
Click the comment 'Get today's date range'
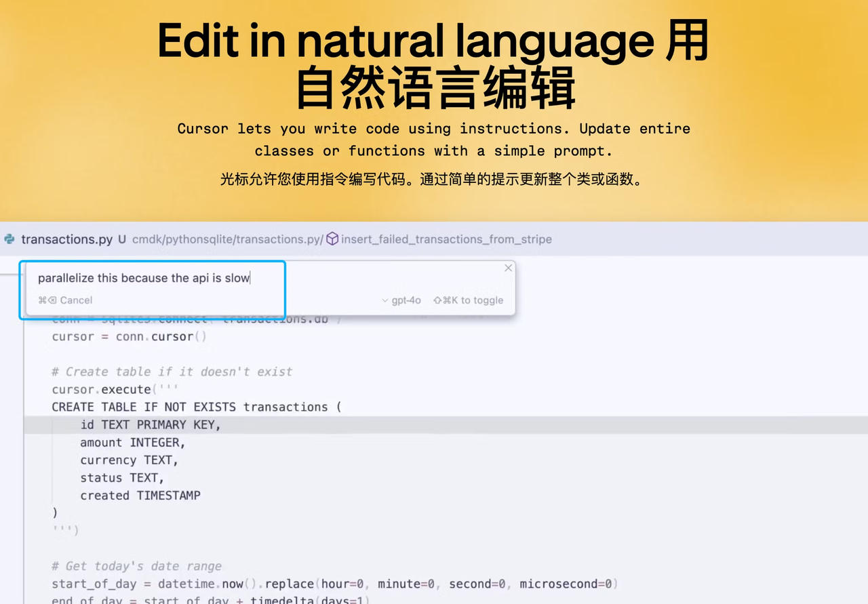click(137, 566)
